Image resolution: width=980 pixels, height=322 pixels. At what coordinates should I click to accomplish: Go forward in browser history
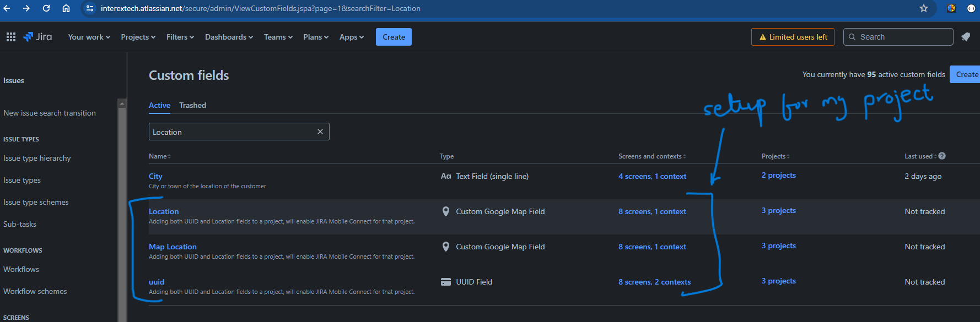(26, 8)
